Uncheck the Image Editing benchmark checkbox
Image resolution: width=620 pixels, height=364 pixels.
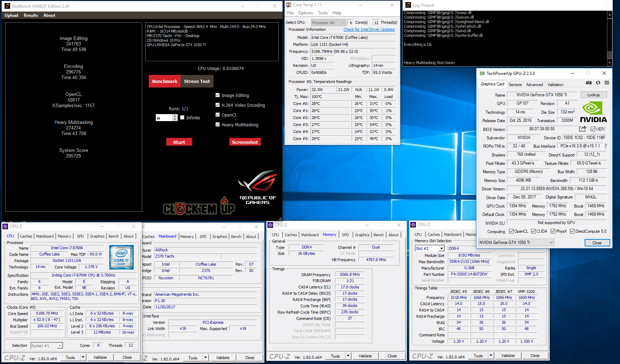click(x=218, y=95)
